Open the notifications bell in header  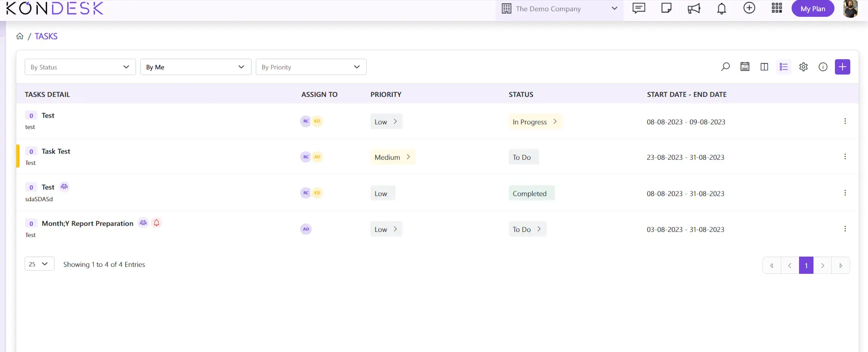(x=721, y=8)
